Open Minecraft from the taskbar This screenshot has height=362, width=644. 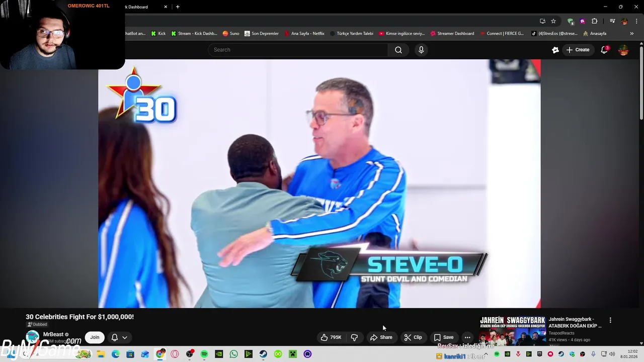293,354
